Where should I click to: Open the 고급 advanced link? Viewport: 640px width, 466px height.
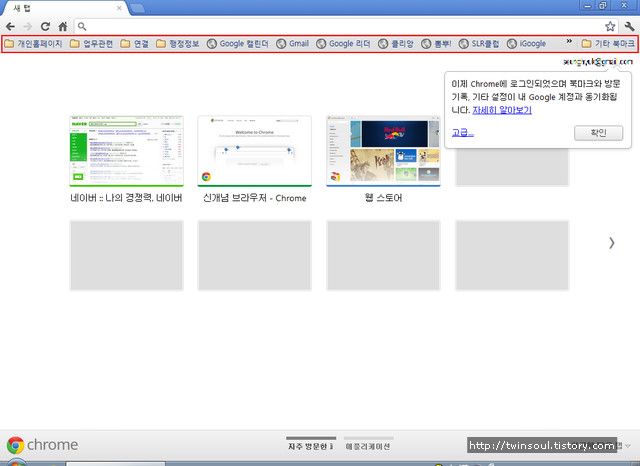click(463, 133)
